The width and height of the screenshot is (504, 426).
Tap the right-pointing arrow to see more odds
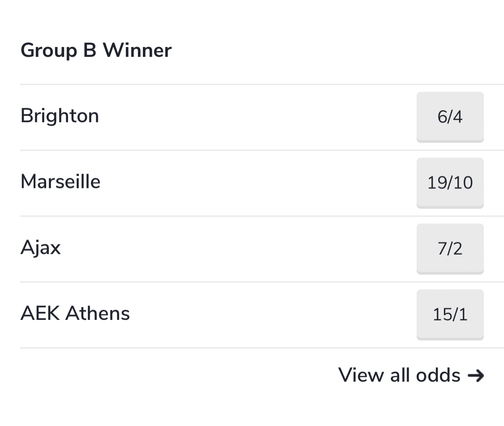click(x=476, y=375)
